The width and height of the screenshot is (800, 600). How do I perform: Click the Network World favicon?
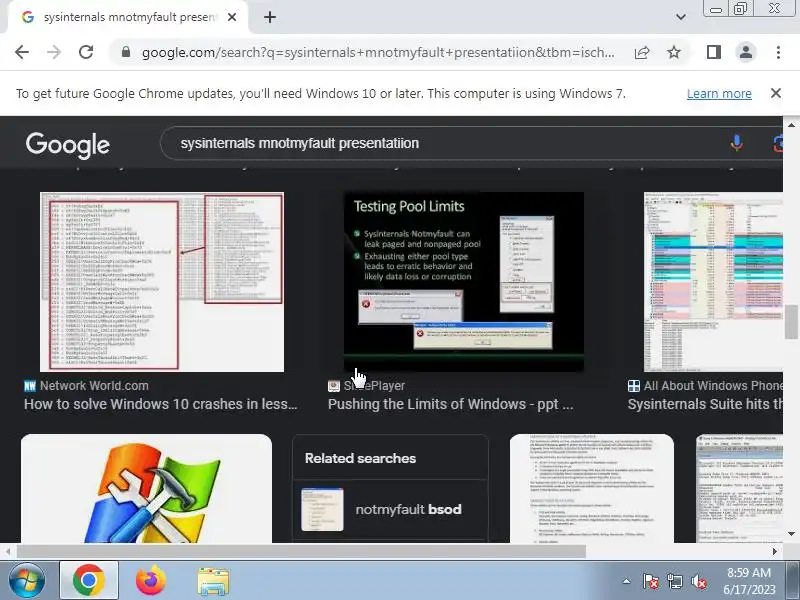coord(30,386)
